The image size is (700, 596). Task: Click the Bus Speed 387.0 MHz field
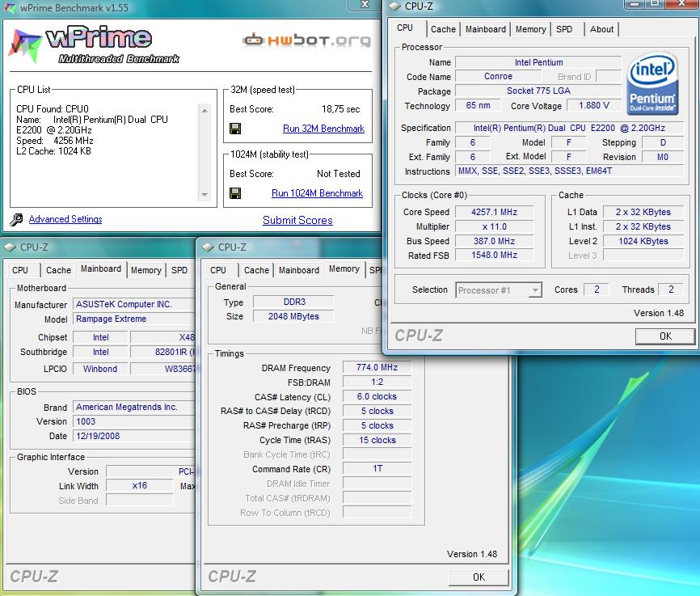point(494,241)
